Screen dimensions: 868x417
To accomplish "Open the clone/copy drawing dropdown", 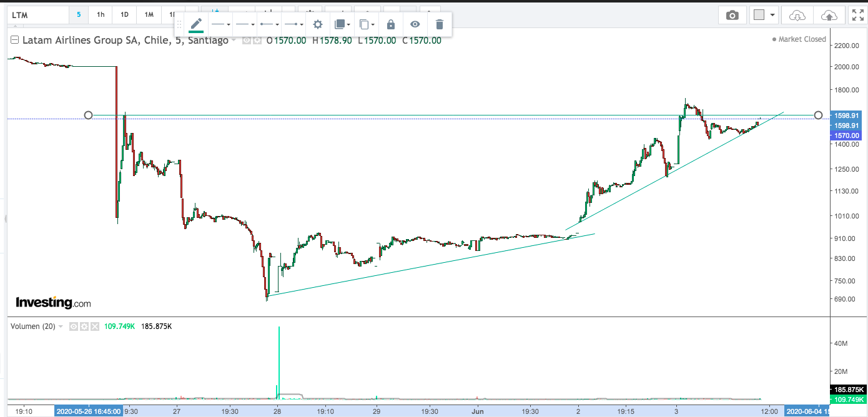I will 367,24.
